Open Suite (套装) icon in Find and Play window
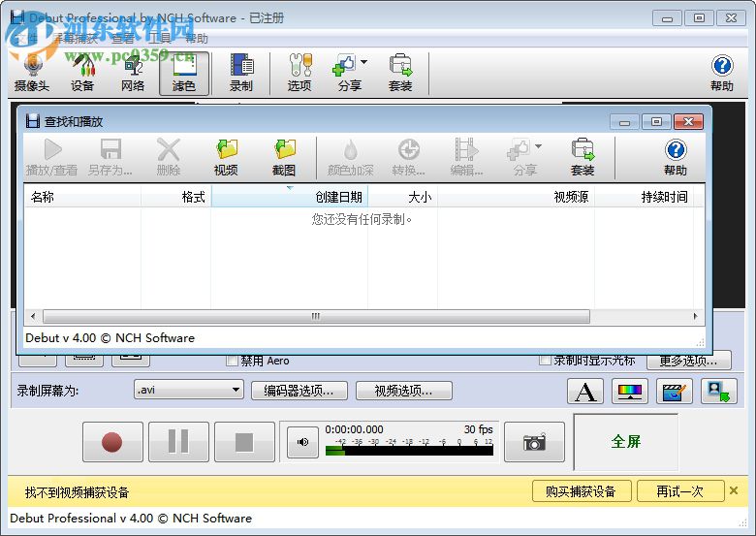 point(583,157)
